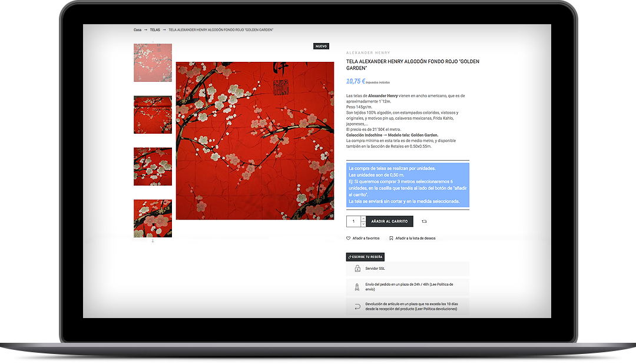Viewport: 636px width, 364px height.
Task: Click the Devolución de artículo returns text
Action: (x=411, y=306)
